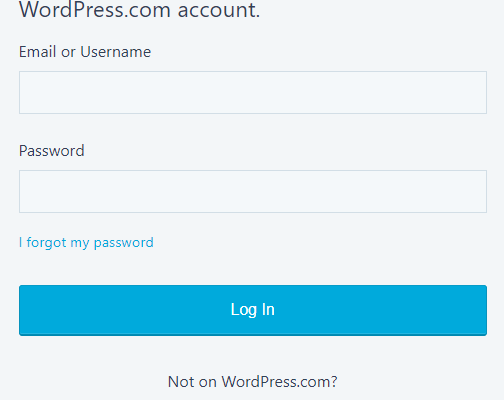Click the Log In button
This screenshot has width=504, height=400.
(x=253, y=310)
